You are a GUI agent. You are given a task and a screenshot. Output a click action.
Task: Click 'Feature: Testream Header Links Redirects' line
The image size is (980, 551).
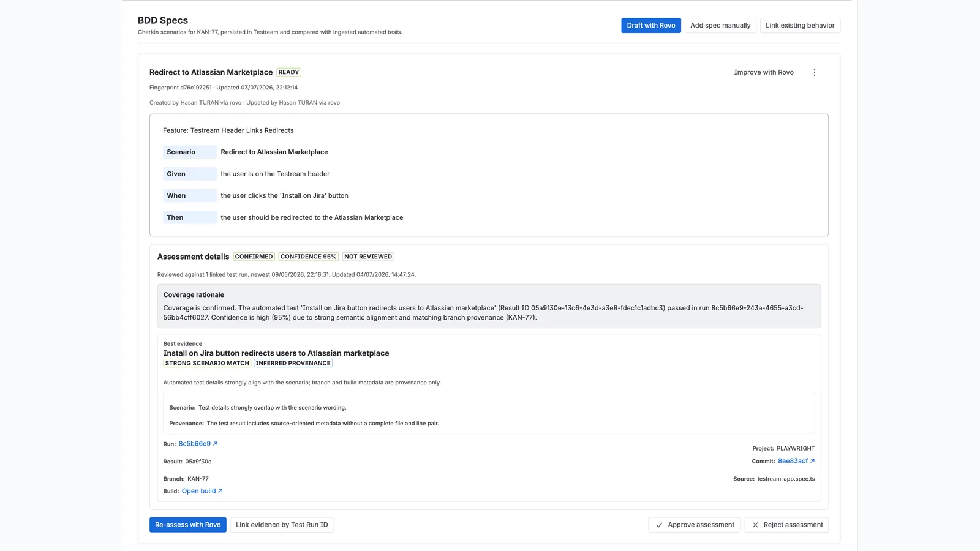pos(228,130)
